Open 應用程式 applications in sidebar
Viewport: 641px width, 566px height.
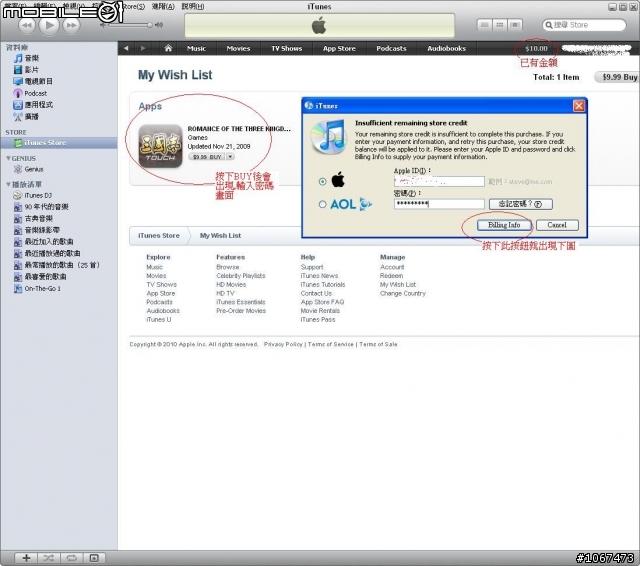click(x=34, y=105)
